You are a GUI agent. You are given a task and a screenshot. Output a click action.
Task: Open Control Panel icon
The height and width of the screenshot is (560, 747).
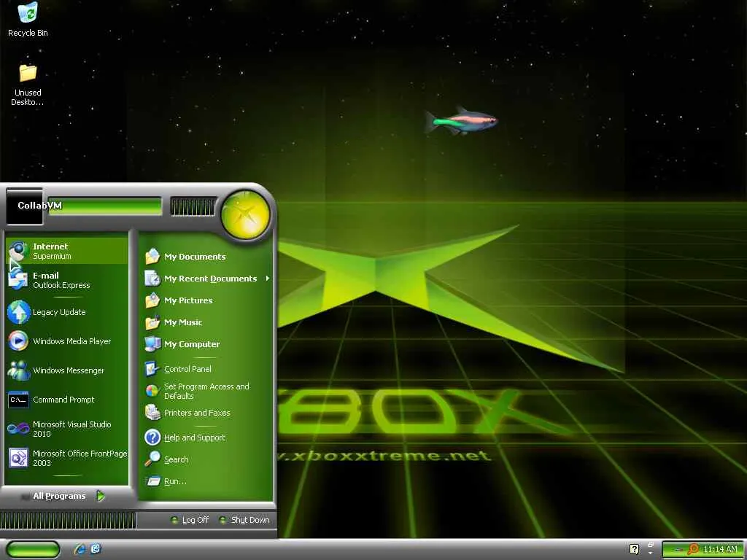(x=152, y=368)
